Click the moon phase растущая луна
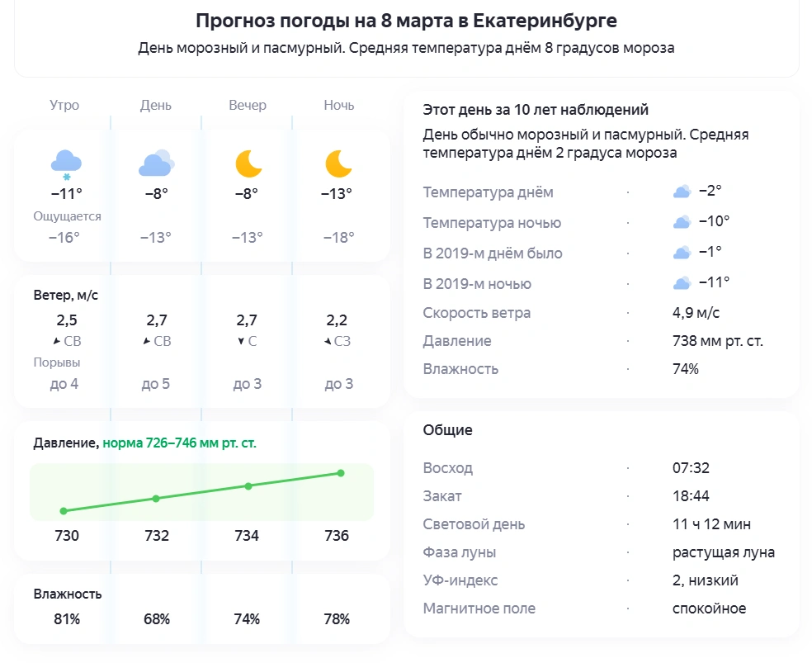The width and height of the screenshot is (812, 663). tap(724, 552)
